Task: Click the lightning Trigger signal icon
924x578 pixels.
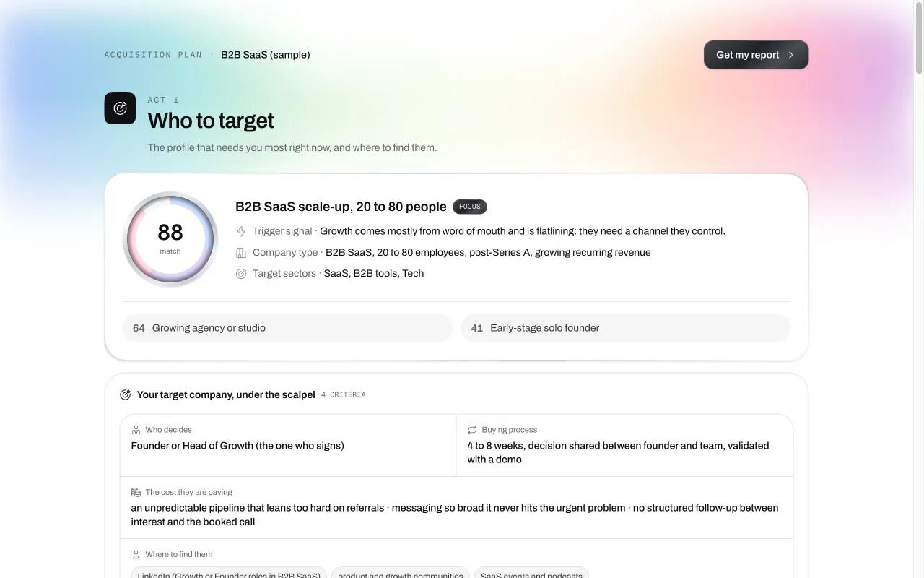Action: (x=241, y=231)
